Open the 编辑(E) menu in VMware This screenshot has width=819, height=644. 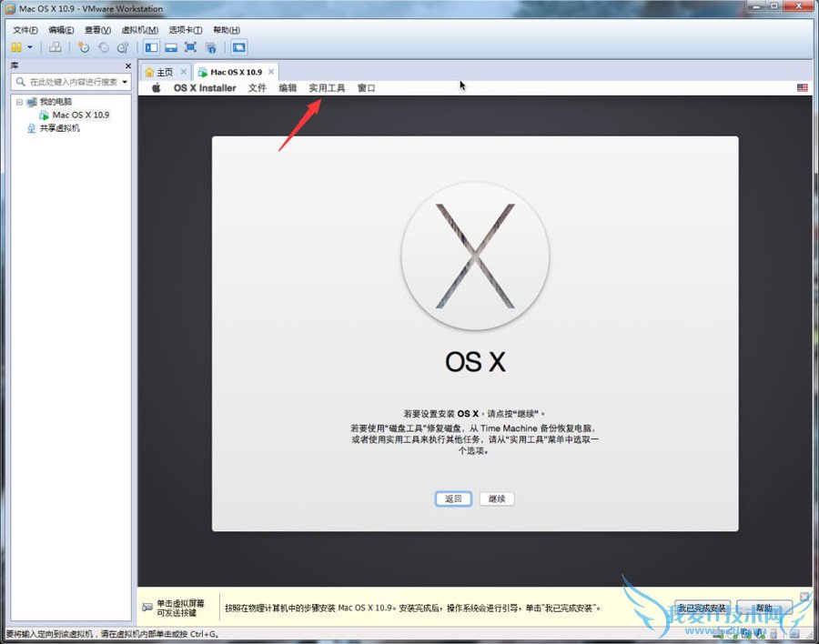click(61, 30)
